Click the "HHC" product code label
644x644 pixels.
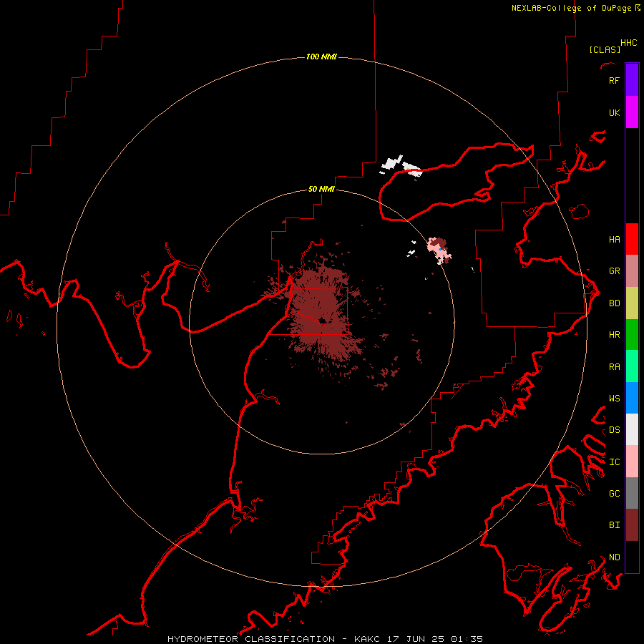pos(628,43)
